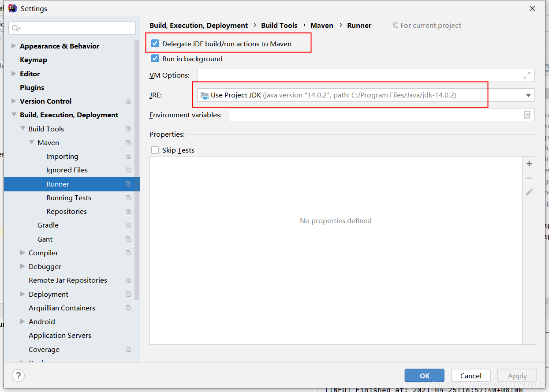Click project-level icon beside Version Control
This screenshot has width=549, height=392.
coord(128,101)
